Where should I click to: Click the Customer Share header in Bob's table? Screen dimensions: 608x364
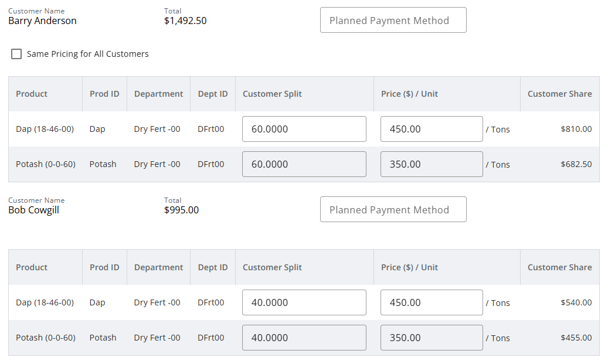click(559, 267)
